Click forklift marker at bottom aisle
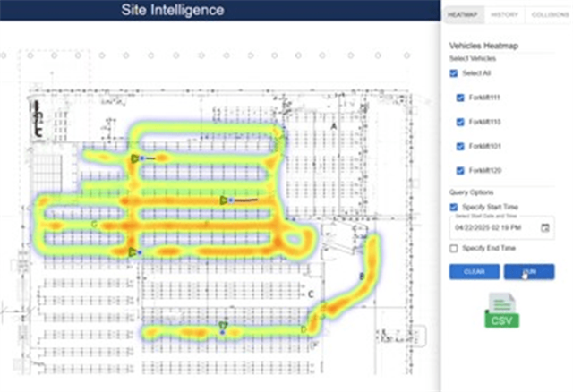The height and width of the screenshot is (392, 573). tap(223, 326)
